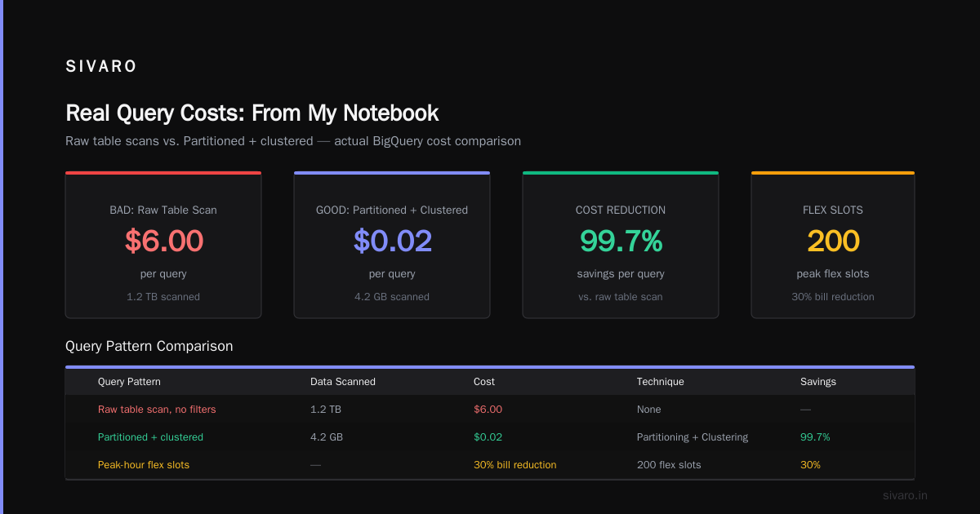Select the 'Partitioned + clustered' row label
Viewport: 980px width, 514px height.
pyautogui.click(x=150, y=437)
